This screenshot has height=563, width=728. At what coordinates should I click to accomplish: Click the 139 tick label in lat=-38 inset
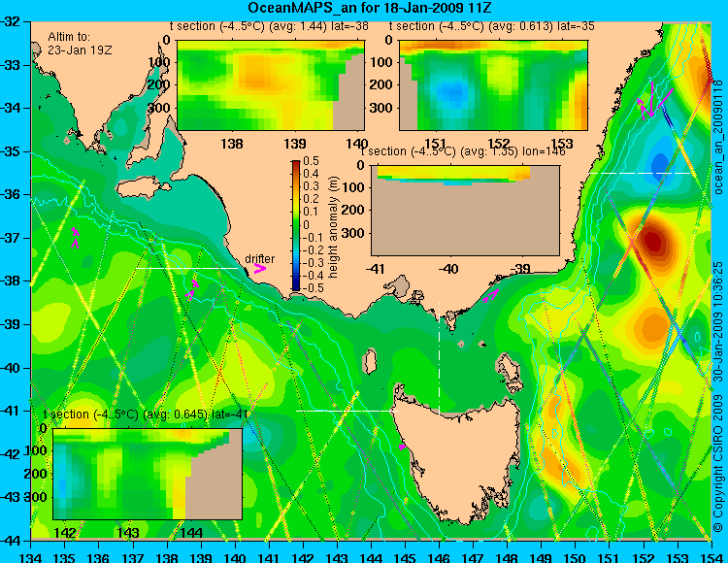(x=295, y=144)
